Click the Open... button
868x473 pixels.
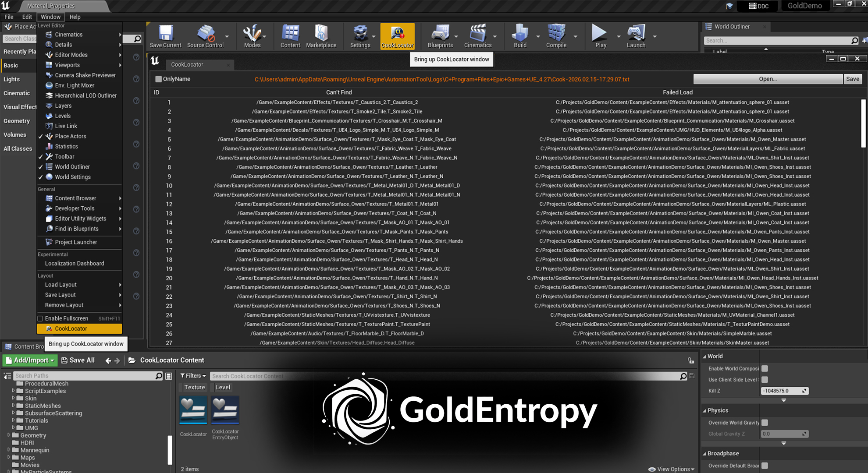click(x=768, y=79)
